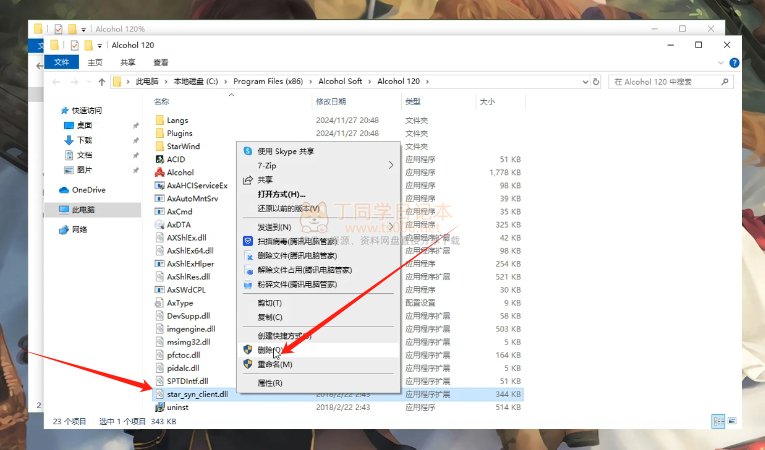Screen dimensions: 765x450
Task: Sort by the 大小 column header
Action: [487, 102]
